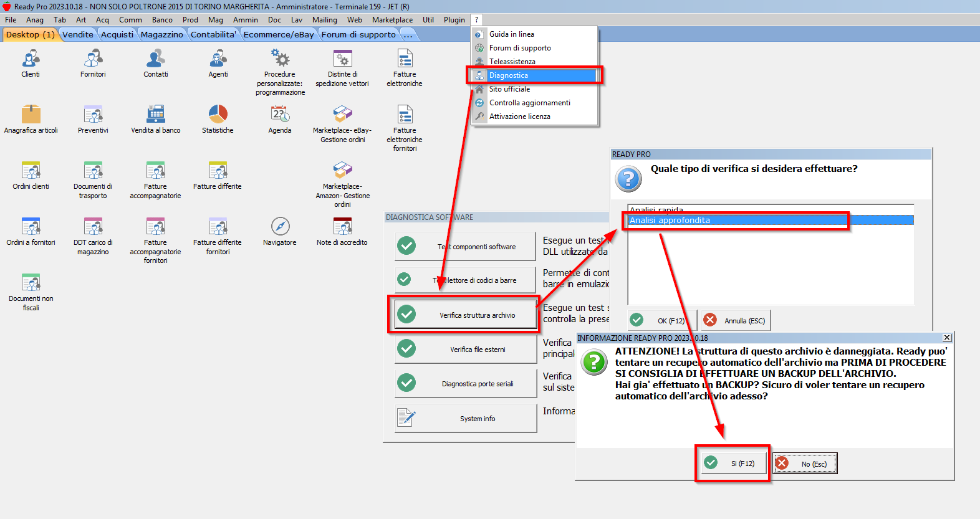
Task: Click Verifica struttura archivio button
Action: (x=466, y=315)
